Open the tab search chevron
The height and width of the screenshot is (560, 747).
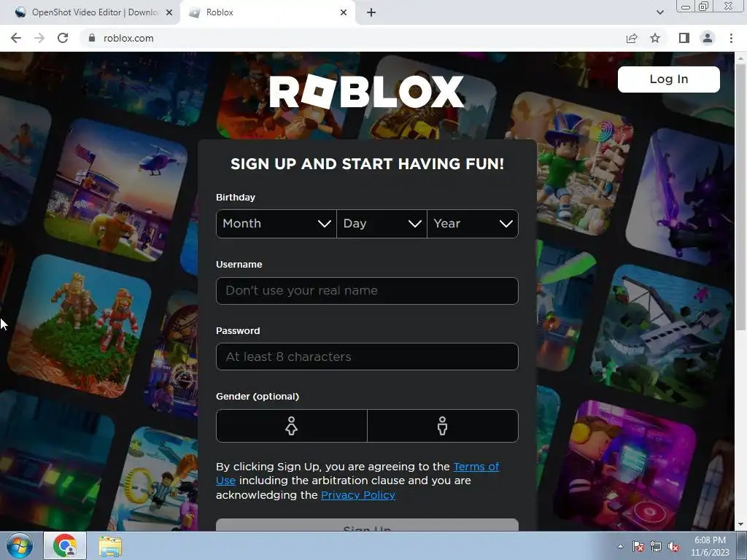pyautogui.click(x=659, y=12)
